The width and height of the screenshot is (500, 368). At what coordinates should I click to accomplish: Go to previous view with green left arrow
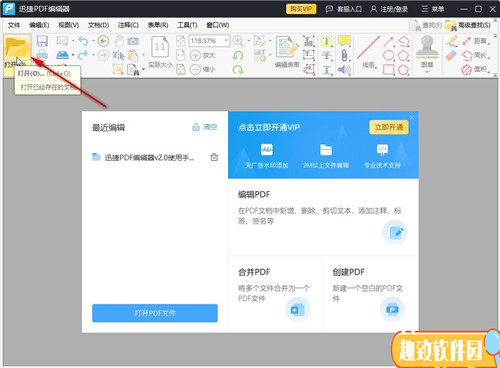103,41
